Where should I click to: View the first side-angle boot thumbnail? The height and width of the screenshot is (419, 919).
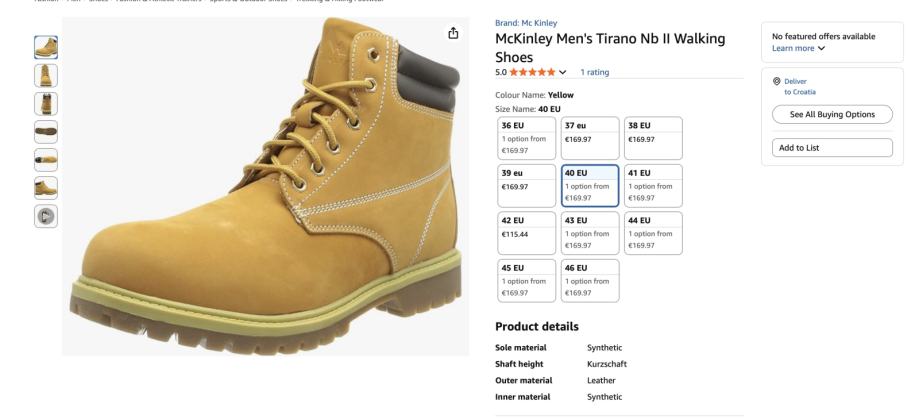[46, 46]
